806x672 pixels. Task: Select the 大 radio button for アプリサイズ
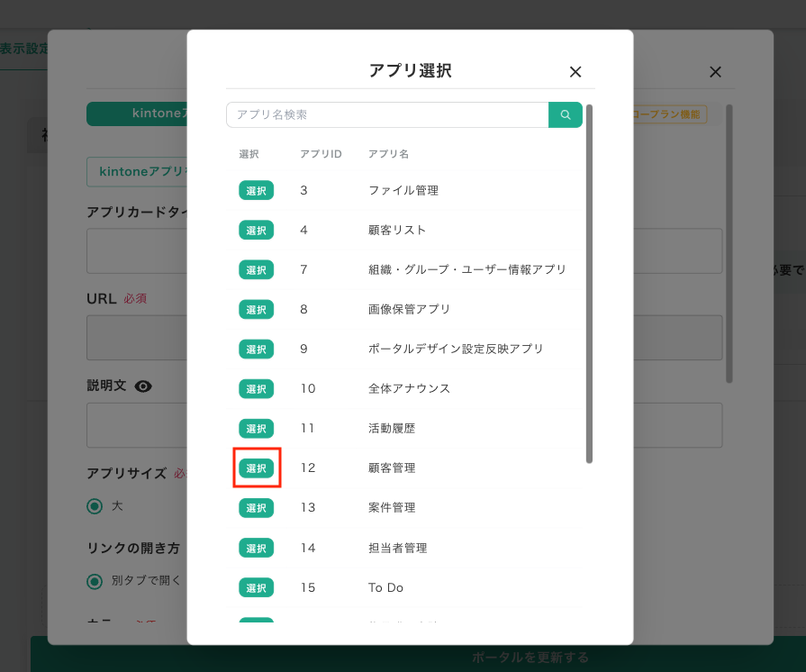(95, 506)
